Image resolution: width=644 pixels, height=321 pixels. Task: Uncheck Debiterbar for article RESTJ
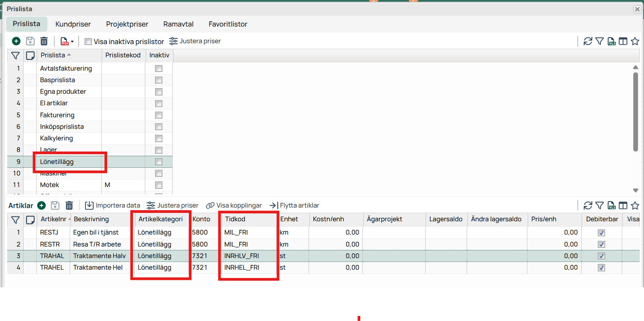coord(601,232)
